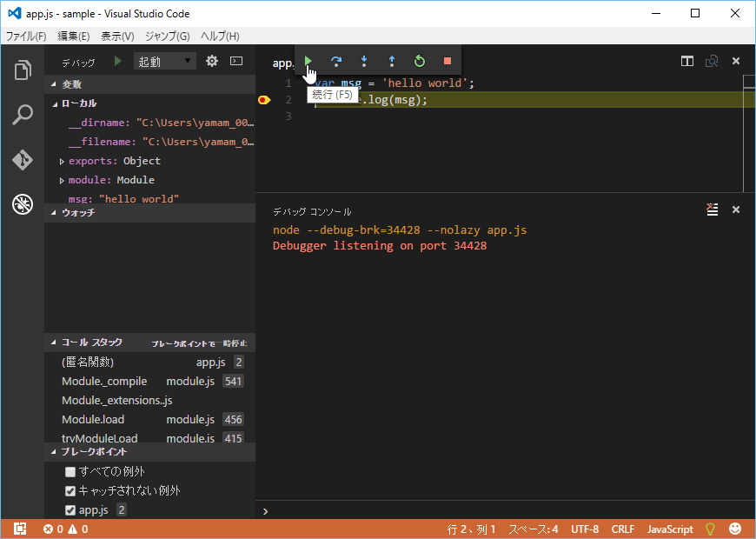Open the 表示(V) menu
756x539 pixels.
(x=117, y=37)
